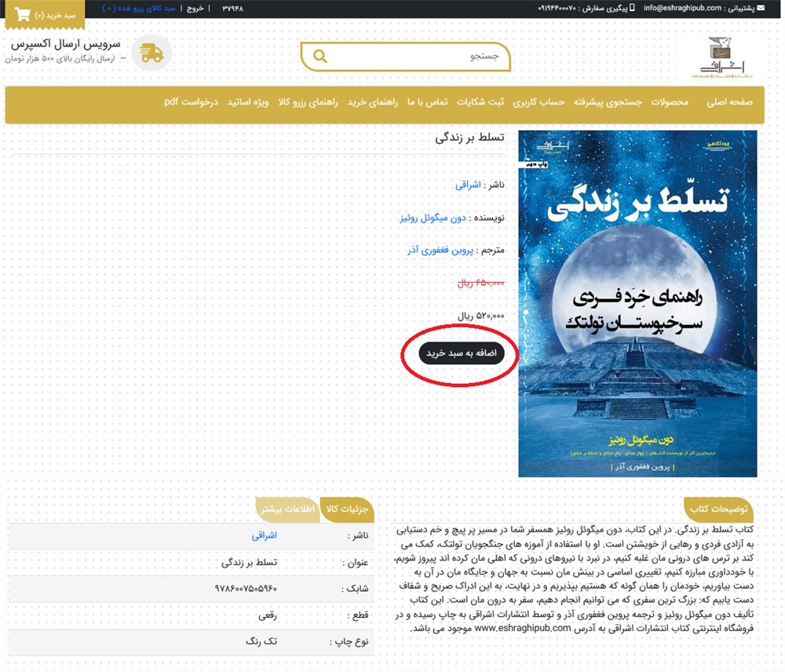Click the خروج logout link
785x672 pixels.
coord(194,9)
